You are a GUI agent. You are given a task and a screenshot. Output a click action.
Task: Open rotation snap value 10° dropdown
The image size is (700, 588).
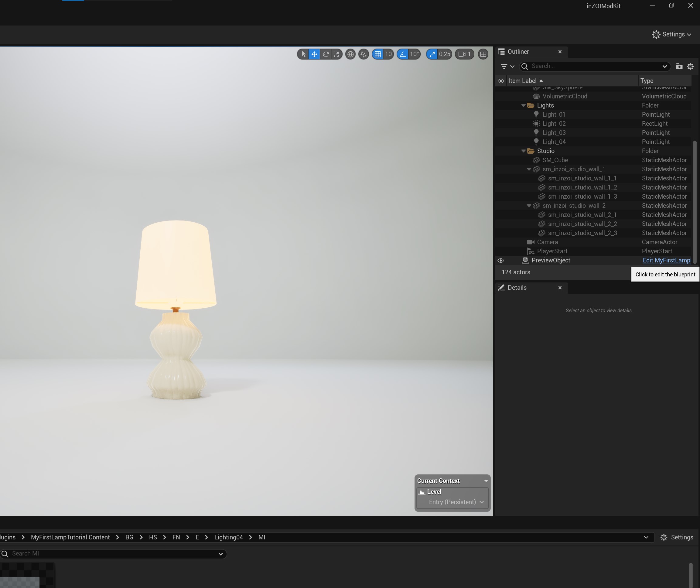pyautogui.click(x=414, y=54)
